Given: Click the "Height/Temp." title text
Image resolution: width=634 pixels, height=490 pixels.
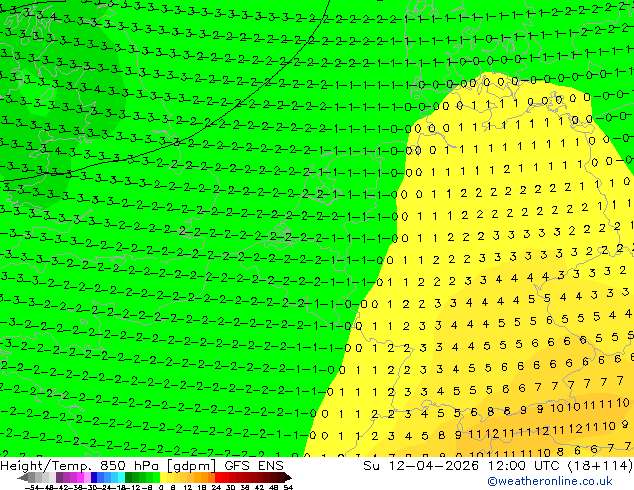Looking at the screenshot, I should 46,466.
